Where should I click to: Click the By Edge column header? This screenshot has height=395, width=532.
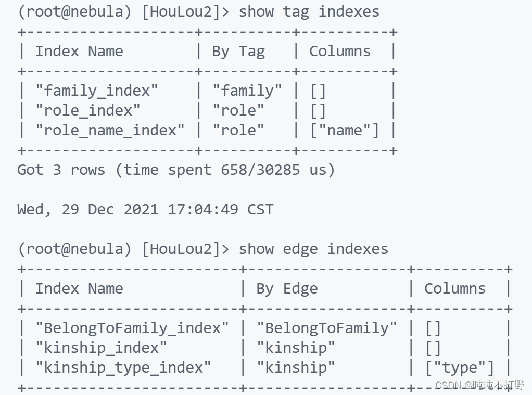pyautogui.click(x=287, y=289)
